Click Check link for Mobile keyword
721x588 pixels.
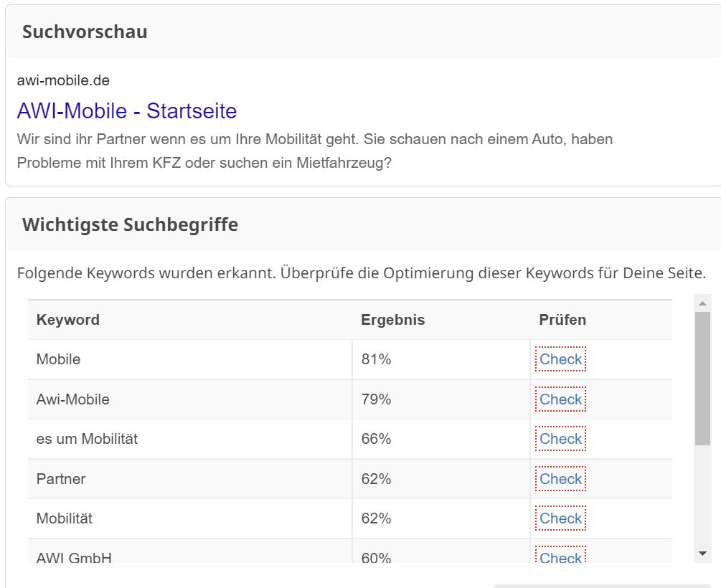click(x=560, y=359)
